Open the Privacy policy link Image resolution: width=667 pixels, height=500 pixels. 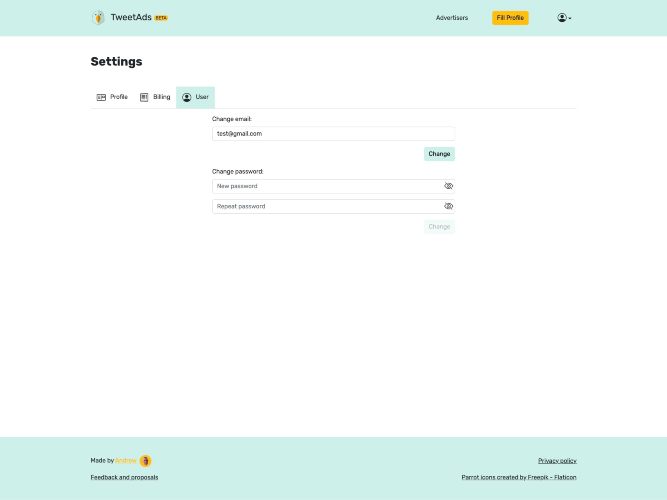(557, 461)
